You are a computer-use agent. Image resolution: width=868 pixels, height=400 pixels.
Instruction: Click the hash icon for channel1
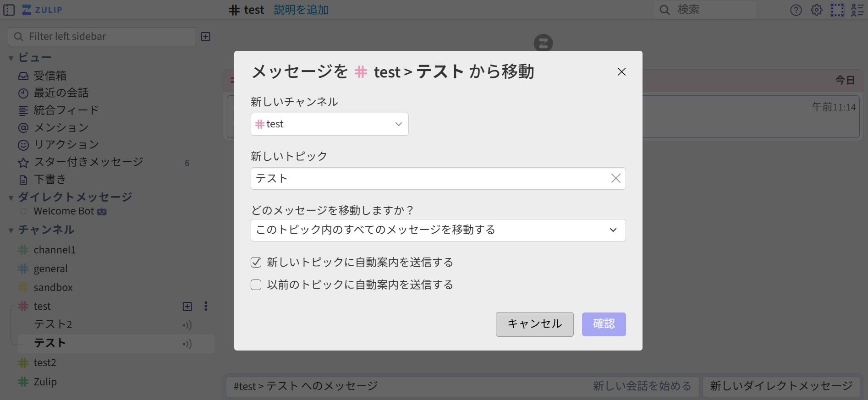(23, 250)
